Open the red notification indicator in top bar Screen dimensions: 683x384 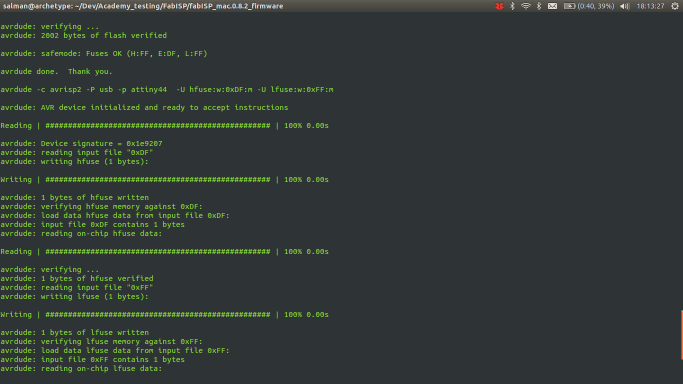(499, 6)
